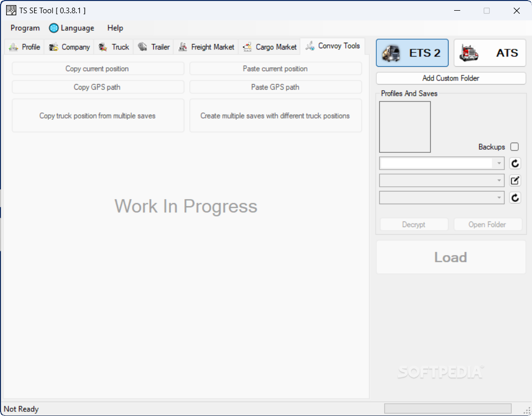Click the profile avatar picture box
The image size is (532, 416).
(405, 127)
